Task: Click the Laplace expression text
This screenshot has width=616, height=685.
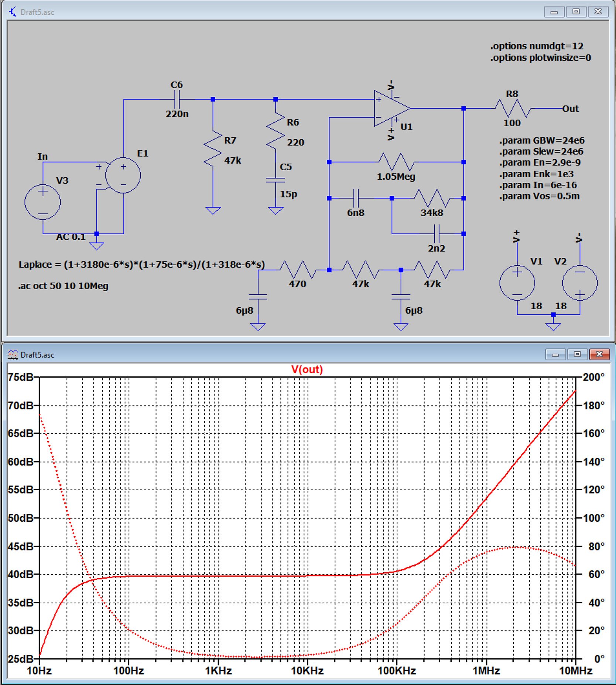Action: point(142,265)
